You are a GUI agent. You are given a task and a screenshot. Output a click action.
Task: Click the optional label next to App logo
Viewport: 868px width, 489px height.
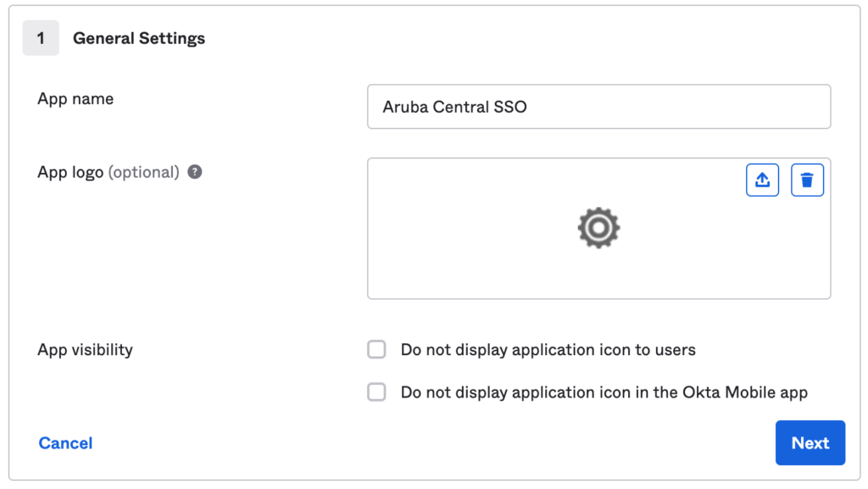[x=143, y=171]
